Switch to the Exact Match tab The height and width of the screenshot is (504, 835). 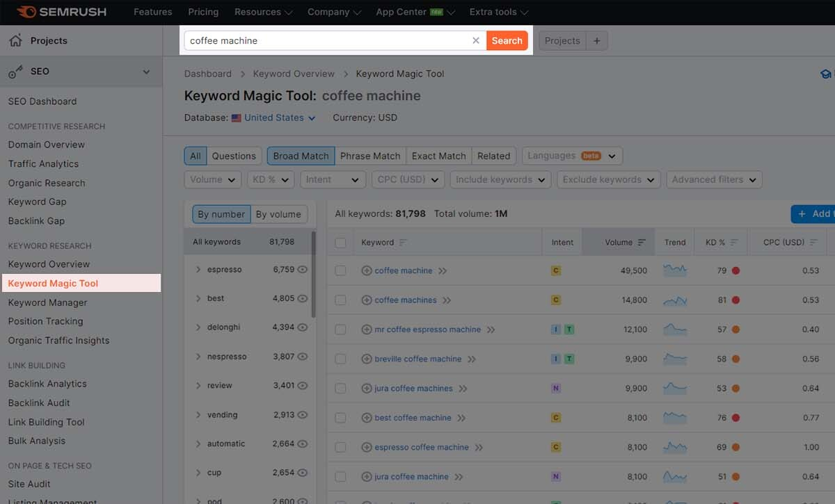coord(438,156)
